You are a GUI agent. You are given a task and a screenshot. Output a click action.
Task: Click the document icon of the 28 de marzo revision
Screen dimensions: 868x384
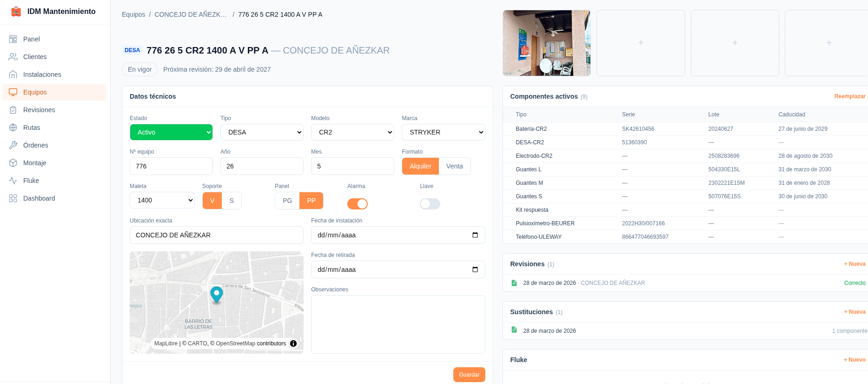pos(514,283)
